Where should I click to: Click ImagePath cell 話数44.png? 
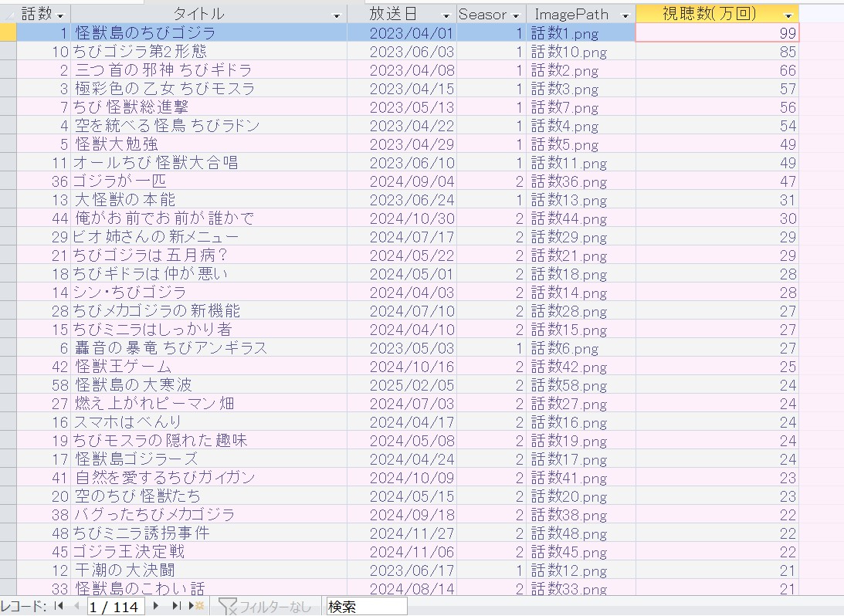pyautogui.click(x=581, y=218)
